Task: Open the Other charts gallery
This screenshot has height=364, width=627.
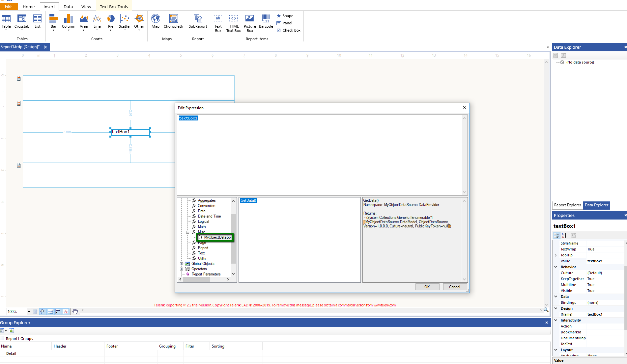Action: click(x=139, y=22)
